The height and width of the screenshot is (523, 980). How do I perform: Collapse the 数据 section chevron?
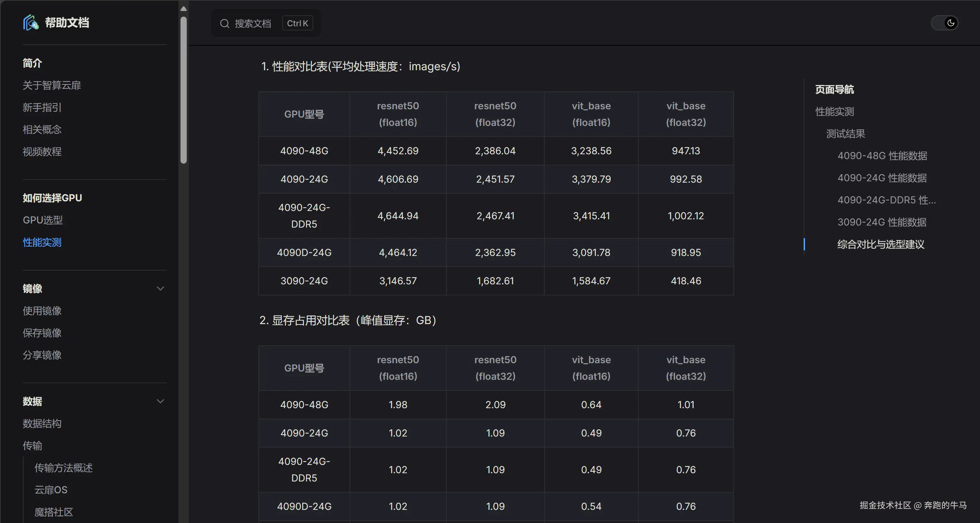coord(160,401)
